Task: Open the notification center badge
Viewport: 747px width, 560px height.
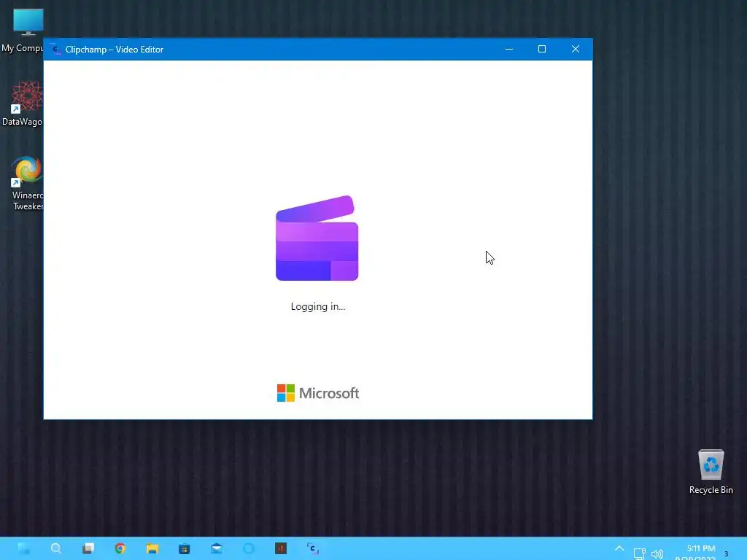Action: click(x=726, y=553)
